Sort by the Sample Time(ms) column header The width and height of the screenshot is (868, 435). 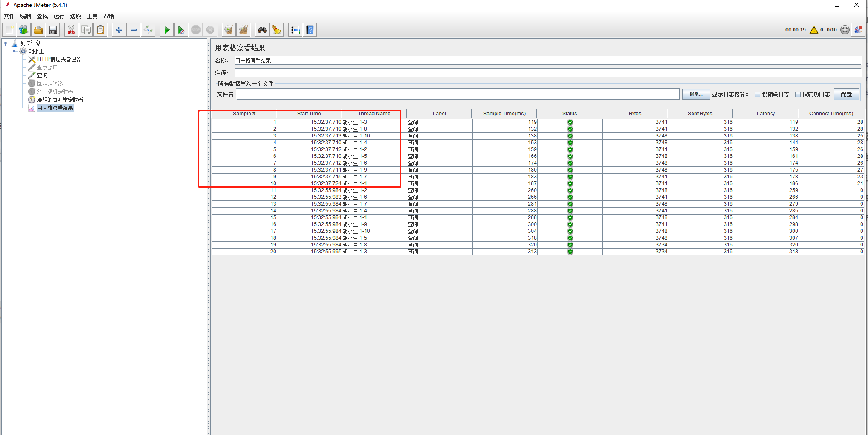(504, 114)
